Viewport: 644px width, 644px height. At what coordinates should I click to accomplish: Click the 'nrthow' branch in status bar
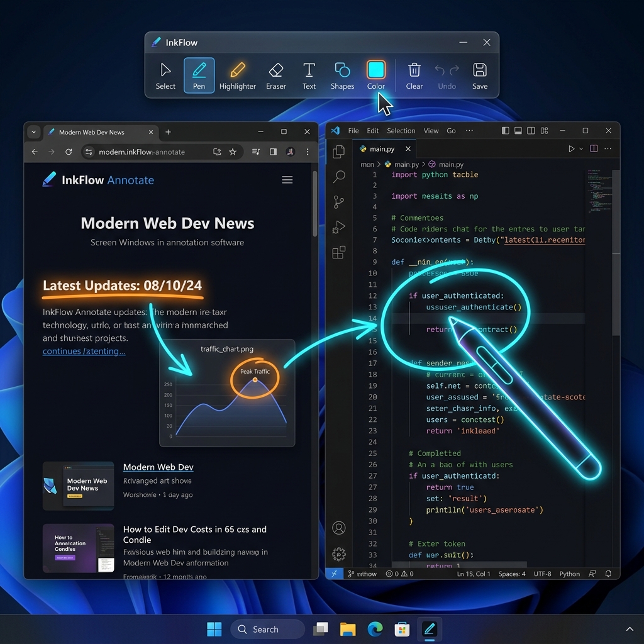pos(362,574)
